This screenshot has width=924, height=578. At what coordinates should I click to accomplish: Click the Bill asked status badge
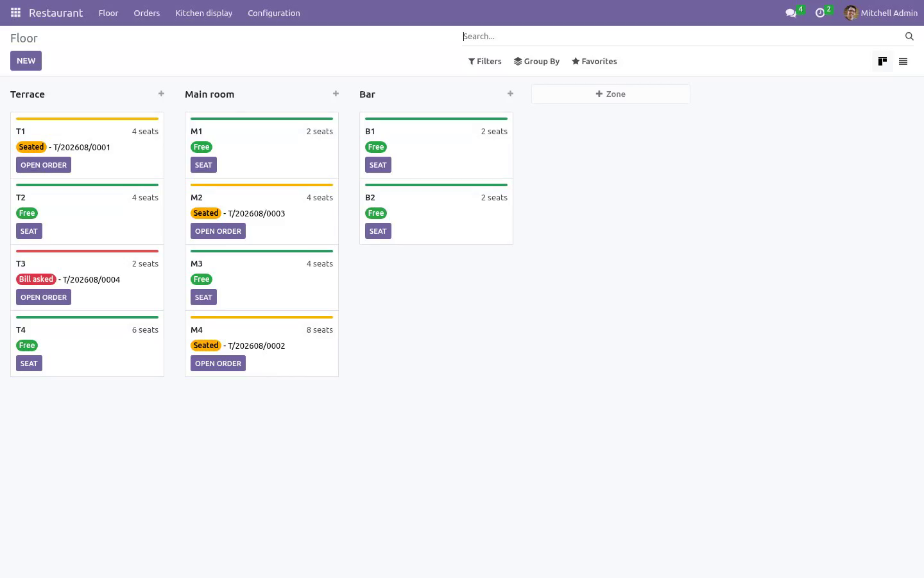coord(36,279)
